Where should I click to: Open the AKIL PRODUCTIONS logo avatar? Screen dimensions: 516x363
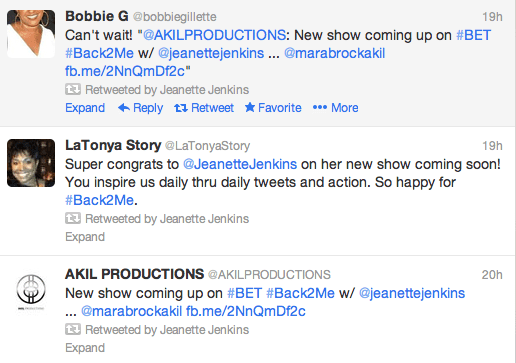pos(31,292)
